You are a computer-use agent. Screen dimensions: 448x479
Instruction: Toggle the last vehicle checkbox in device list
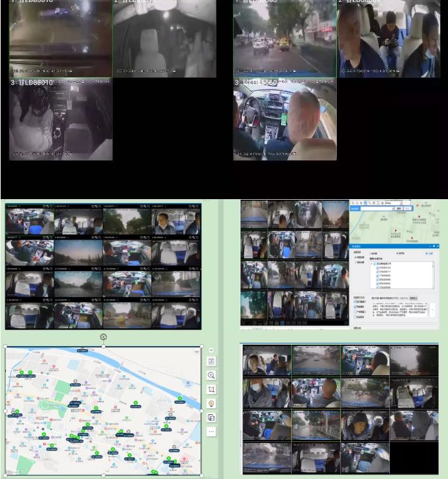(x=378, y=288)
